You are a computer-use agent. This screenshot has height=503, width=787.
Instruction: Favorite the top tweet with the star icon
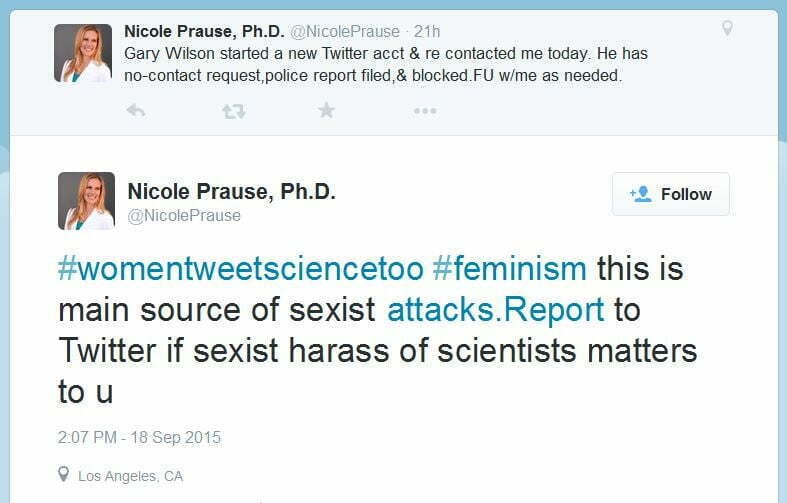[x=326, y=111]
